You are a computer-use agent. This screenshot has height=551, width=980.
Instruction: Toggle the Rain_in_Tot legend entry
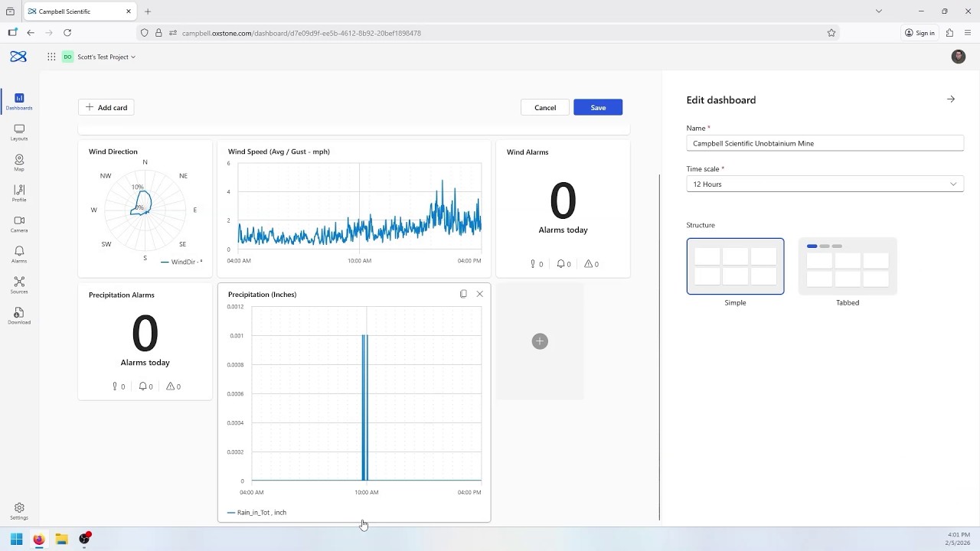pyautogui.click(x=257, y=513)
